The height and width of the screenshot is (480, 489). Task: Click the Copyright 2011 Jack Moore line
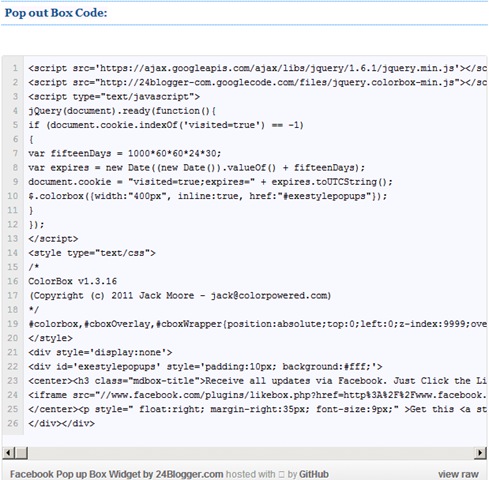click(x=180, y=296)
